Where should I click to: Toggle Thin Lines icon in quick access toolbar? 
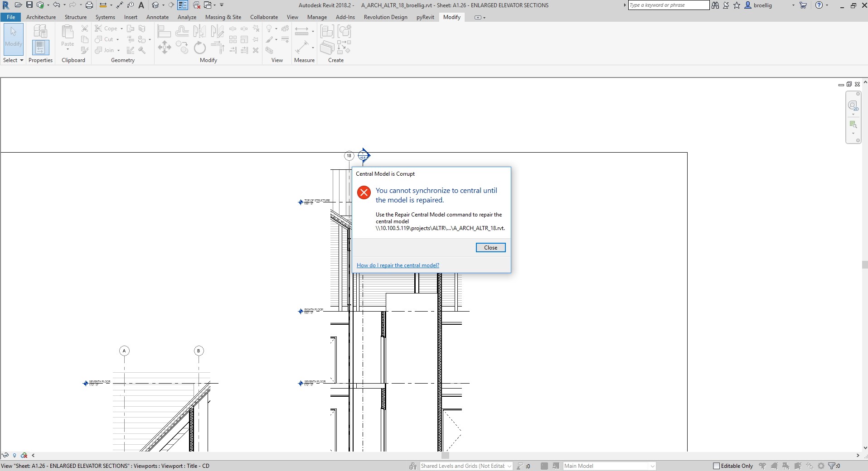(x=183, y=5)
